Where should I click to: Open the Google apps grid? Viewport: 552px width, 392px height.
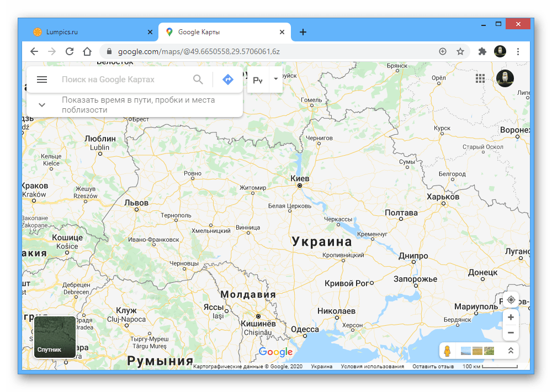click(x=480, y=78)
